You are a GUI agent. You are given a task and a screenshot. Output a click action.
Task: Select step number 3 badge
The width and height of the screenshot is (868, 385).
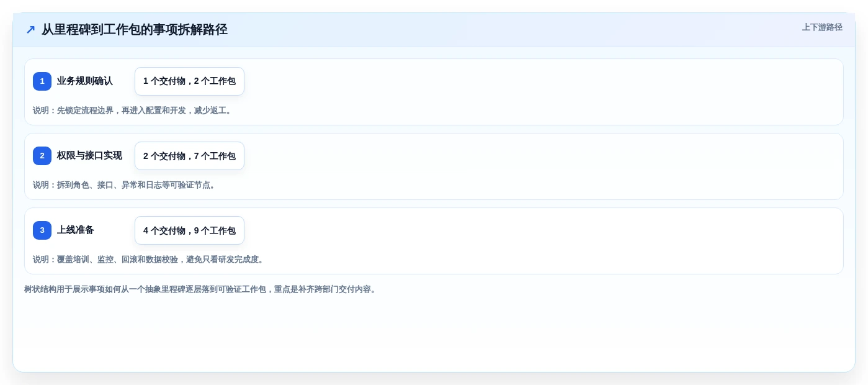[42, 230]
